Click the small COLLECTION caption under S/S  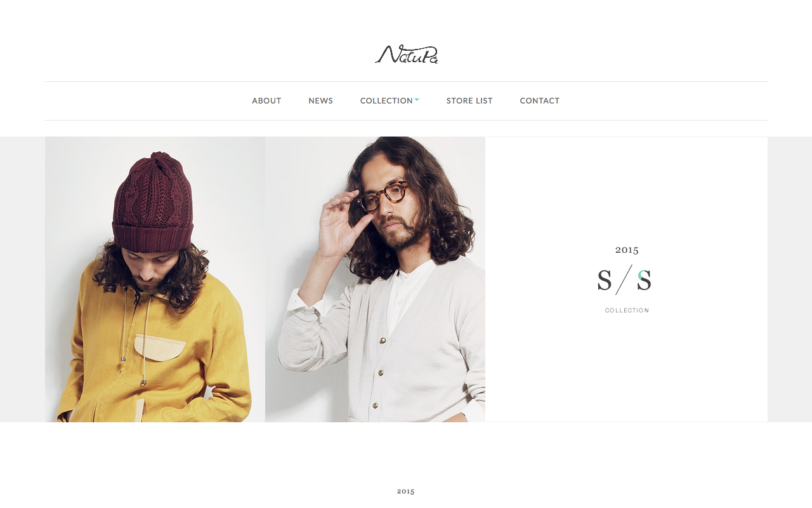[627, 311]
